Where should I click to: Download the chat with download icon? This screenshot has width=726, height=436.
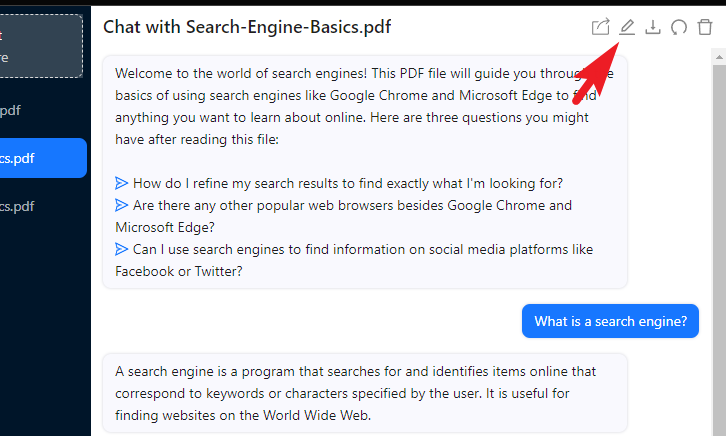click(653, 27)
